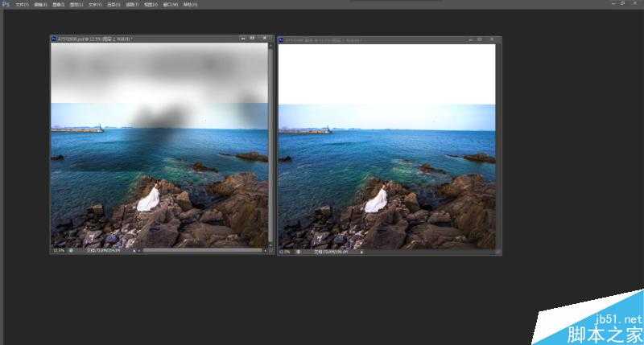Image resolution: width=644 pixels, height=345 pixels.
Task: Click status bar icon beside left document zoom
Action: point(71,250)
